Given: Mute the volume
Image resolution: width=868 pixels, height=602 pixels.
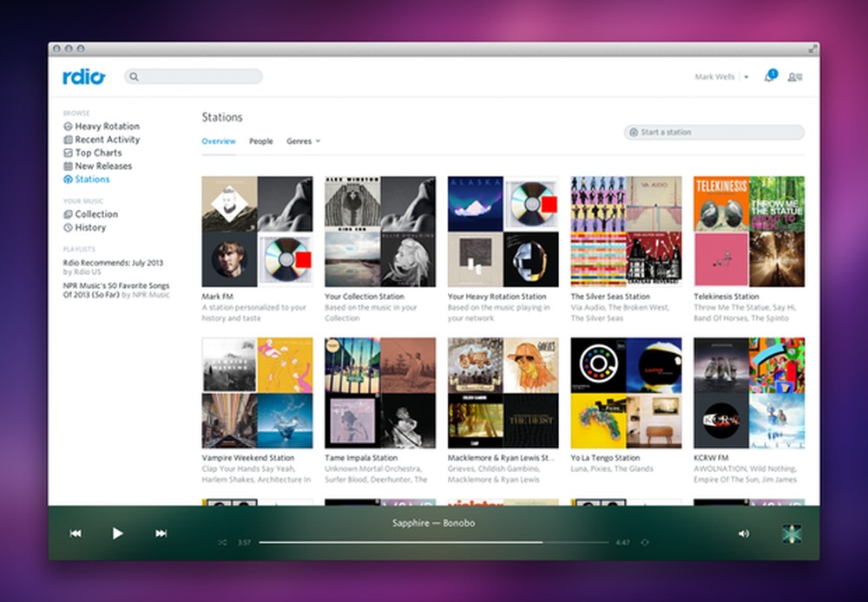Looking at the screenshot, I should [743, 533].
